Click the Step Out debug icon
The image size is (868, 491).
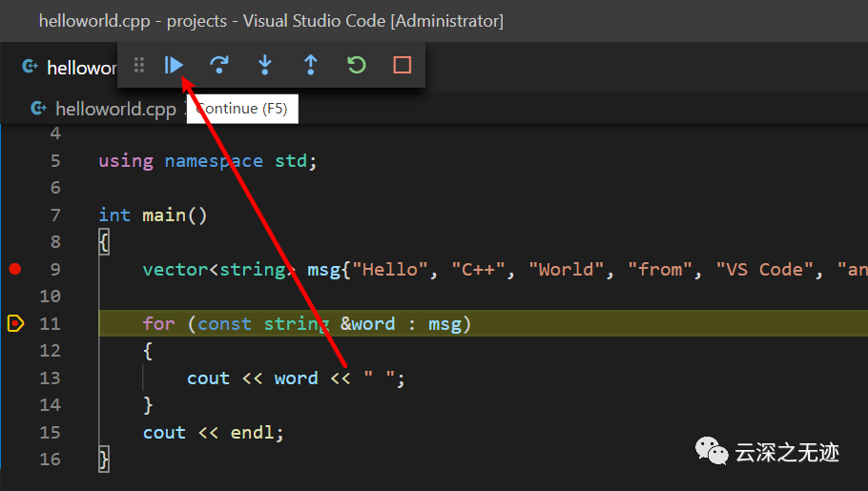[x=311, y=66]
